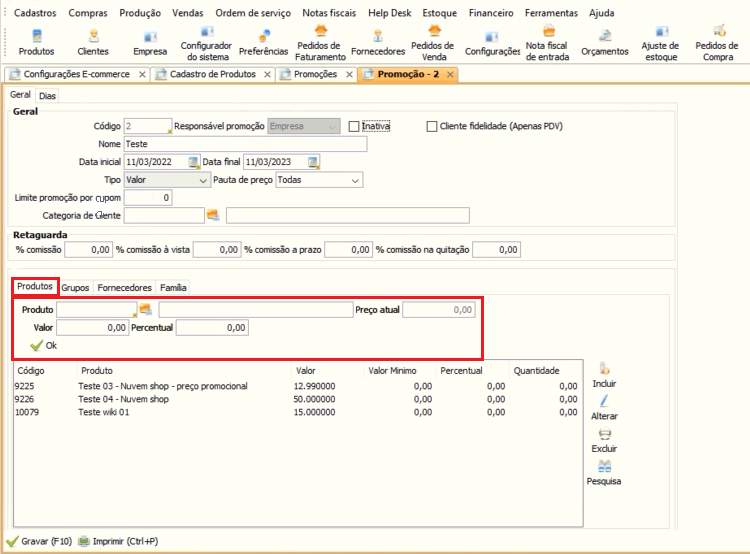Open the Estoque menu
The width and height of the screenshot is (750, 554).
[440, 13]
